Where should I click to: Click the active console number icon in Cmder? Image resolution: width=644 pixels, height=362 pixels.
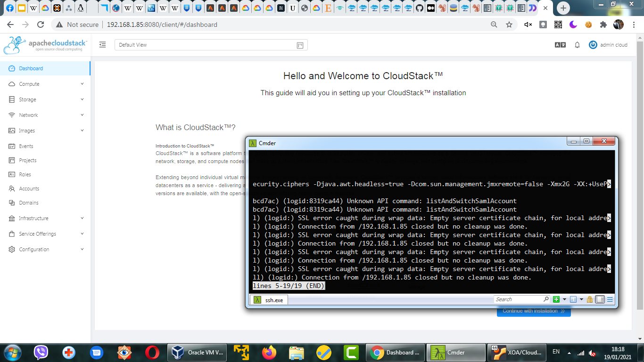point(573,299)
